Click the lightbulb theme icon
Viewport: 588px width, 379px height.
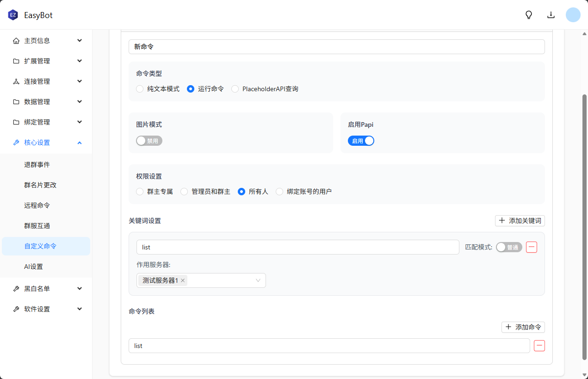529,15
